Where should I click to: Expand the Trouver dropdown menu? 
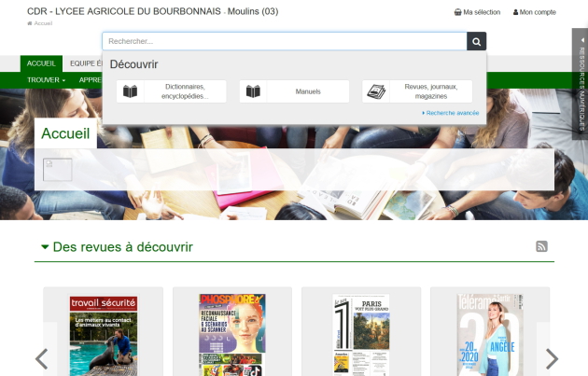pos(47,80)
